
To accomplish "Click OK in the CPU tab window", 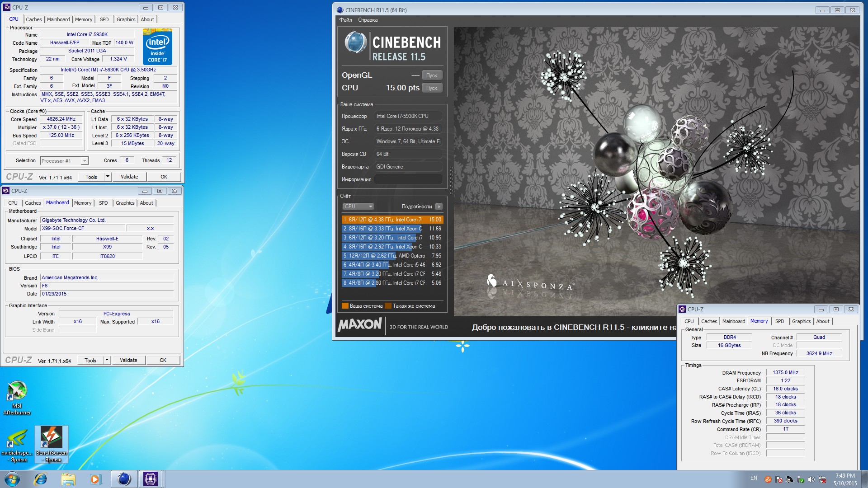I will [164, 177].
